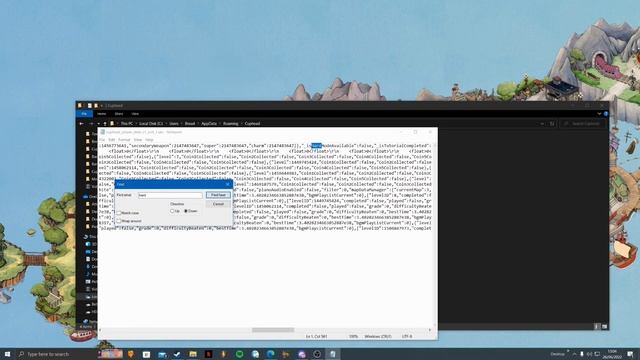Viewport: 640px width, 360px height.
Task: Click 'AppData' in address breadcrumb
Action: pyautogui.click(x=209, y=123)
